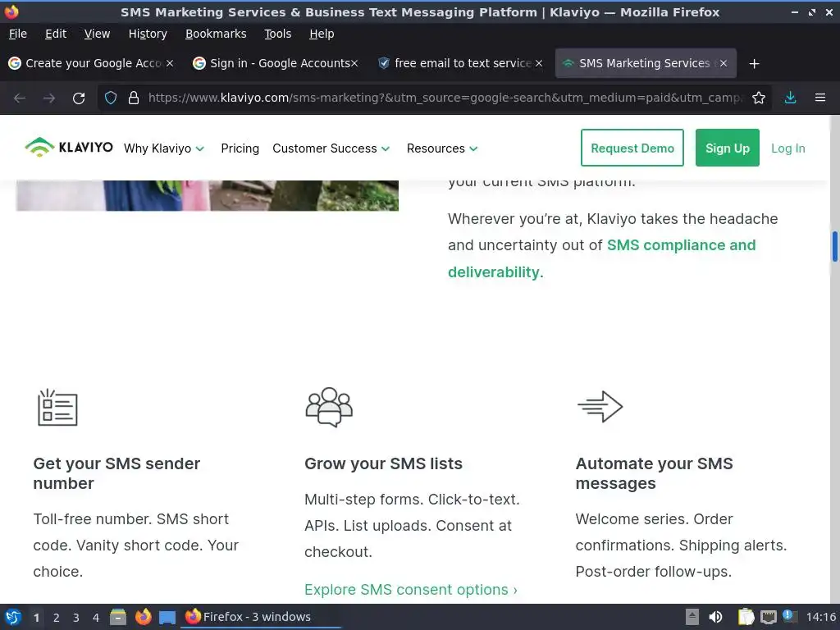Bookmark this page with the star icon
This screenshot has width=840, height=630.
759,98
